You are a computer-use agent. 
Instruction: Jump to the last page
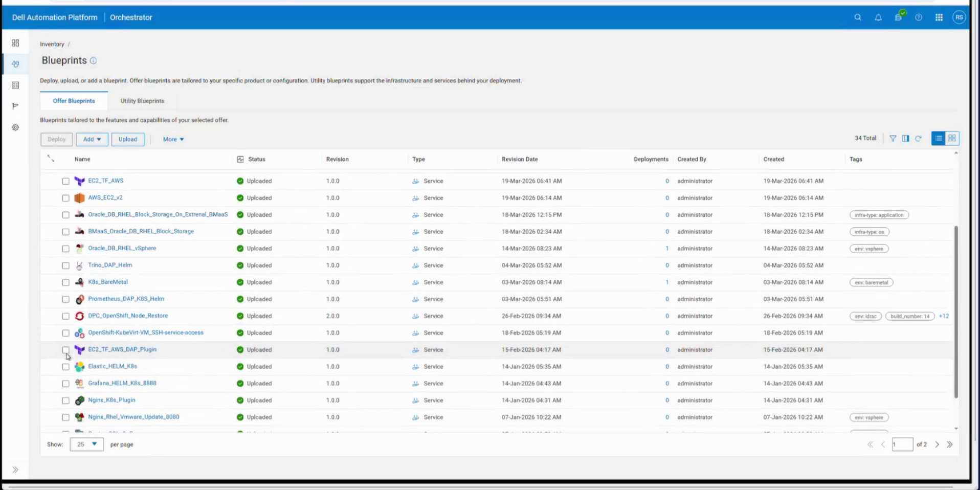[x=950, y=444]
